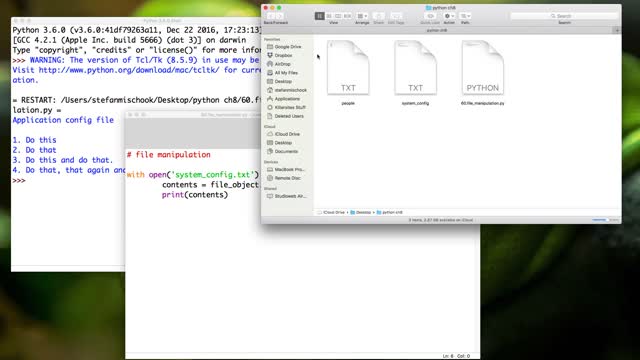Click the '1. Do this' shell output line
The image size is (640, 360).
tap(34, 140)
